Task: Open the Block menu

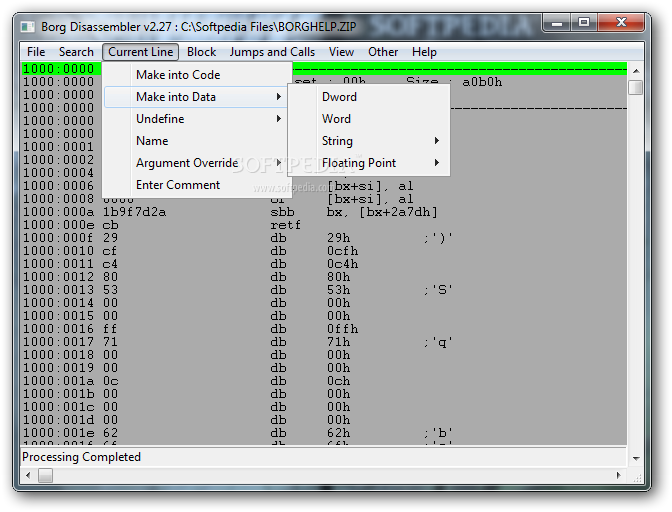Action: point(201,52)
